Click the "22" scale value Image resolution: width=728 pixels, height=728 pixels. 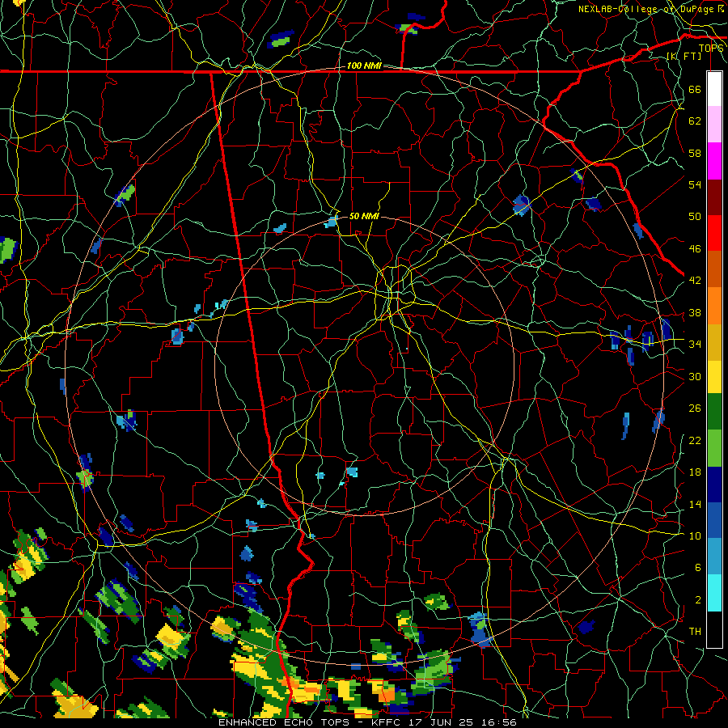point(695,440)
